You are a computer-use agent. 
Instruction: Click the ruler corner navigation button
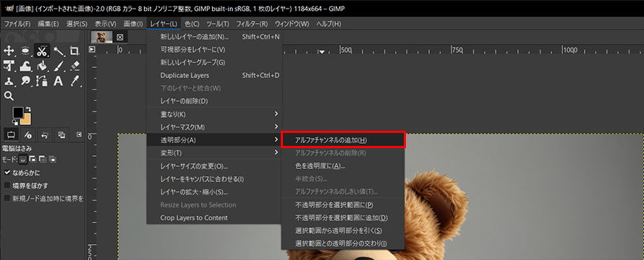click(x=92, y=49)
